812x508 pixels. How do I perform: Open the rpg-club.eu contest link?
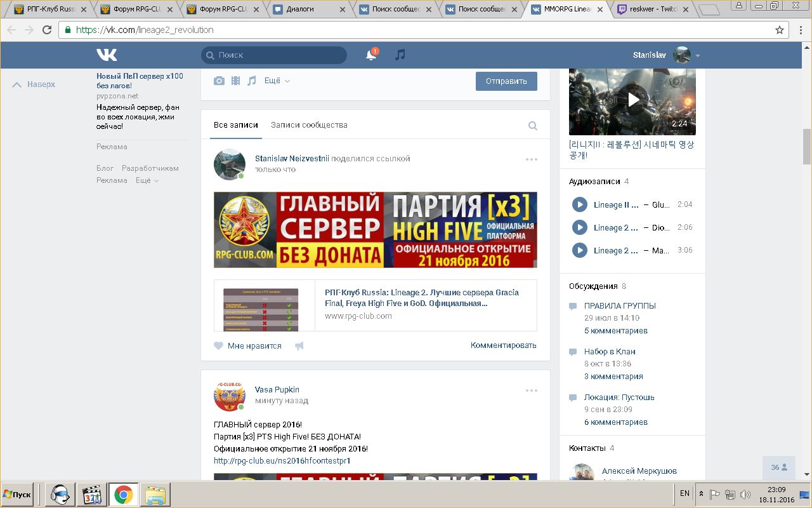(282, 461)
